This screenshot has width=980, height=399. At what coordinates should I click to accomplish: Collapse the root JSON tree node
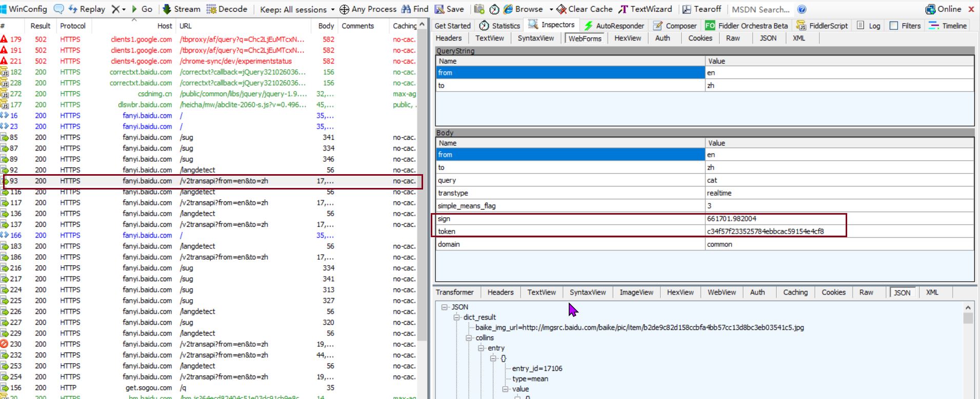tap(444, 307)
